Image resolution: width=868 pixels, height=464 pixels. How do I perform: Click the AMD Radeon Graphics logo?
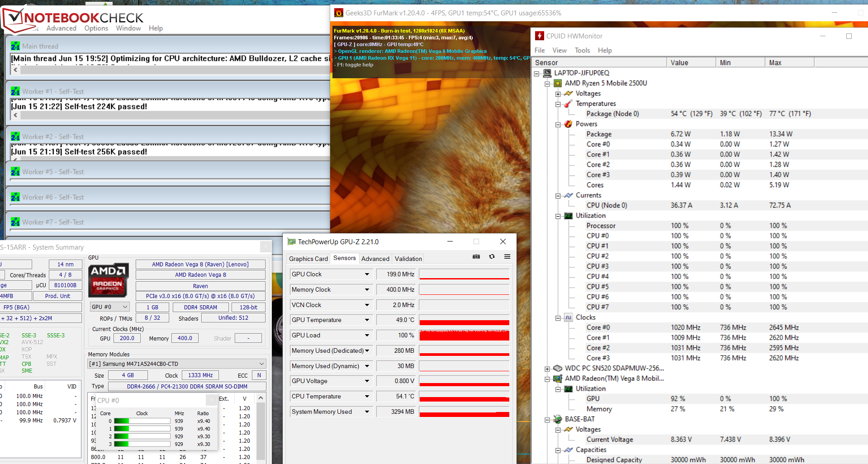click(108, 280)
